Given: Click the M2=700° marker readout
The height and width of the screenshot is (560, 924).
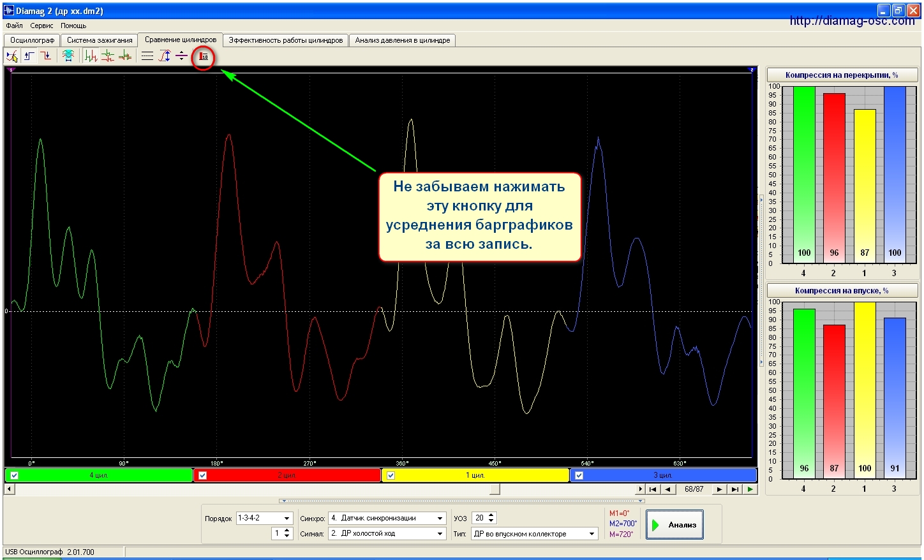Looking at the screenshot, I should click(x=623, y=524).
